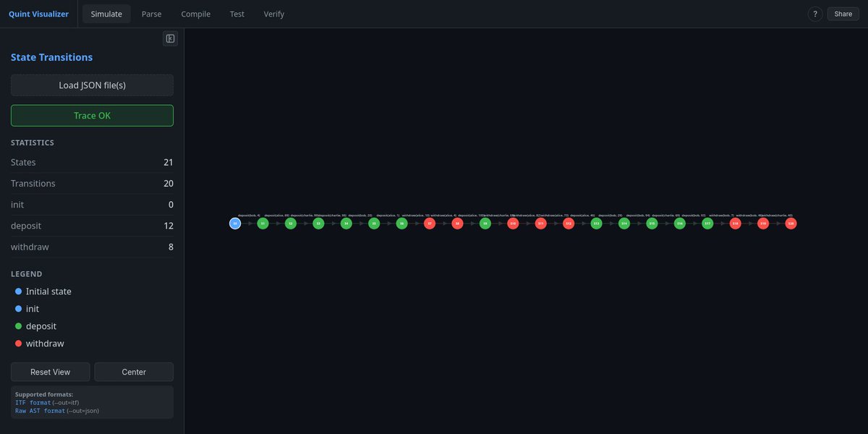Select red withdraw node S11
This screenshot has width=868, height=434.
click(x=541, y=224)
